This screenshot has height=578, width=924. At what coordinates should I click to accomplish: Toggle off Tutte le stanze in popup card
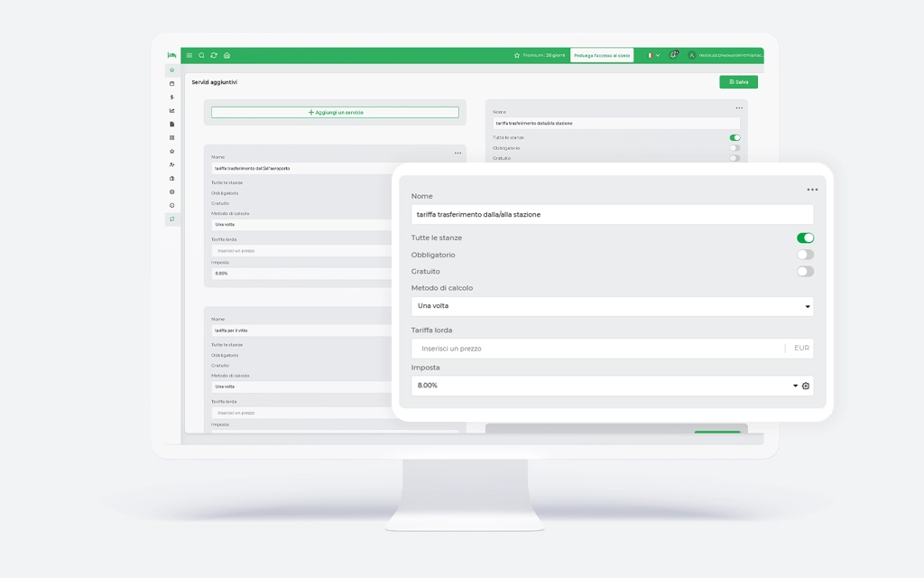tap(805, 238)
